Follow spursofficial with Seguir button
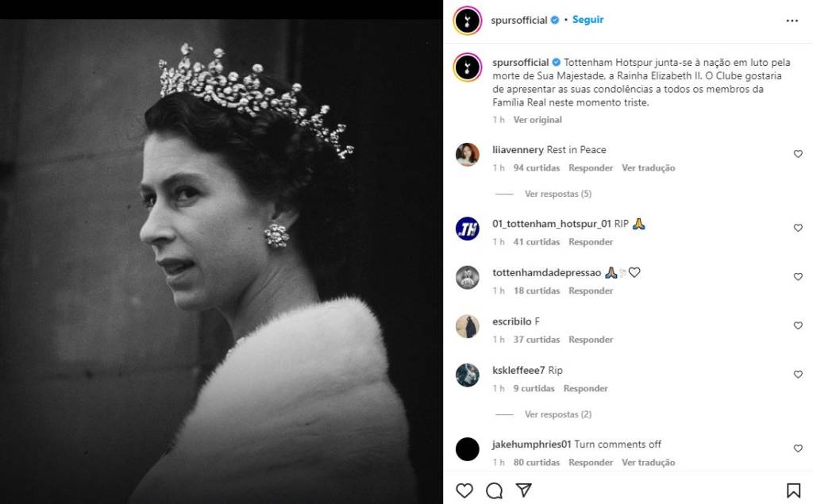Image resolution: width=813 pixels, height=504 pixels. (588, 20)
